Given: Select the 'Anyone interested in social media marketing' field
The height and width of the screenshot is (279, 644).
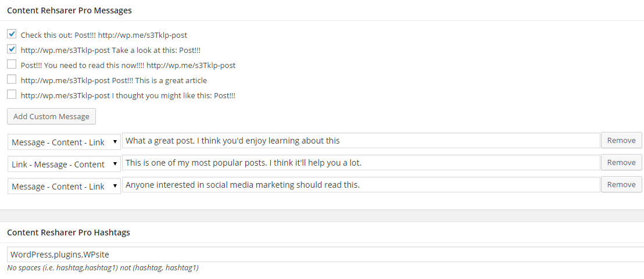Looking at the screenshot, I should pos(361,185).
